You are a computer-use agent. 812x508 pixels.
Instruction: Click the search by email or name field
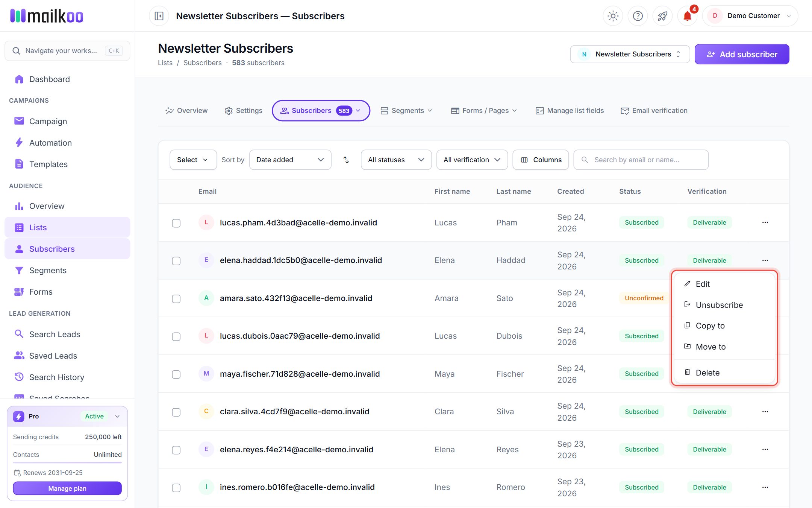641,160
